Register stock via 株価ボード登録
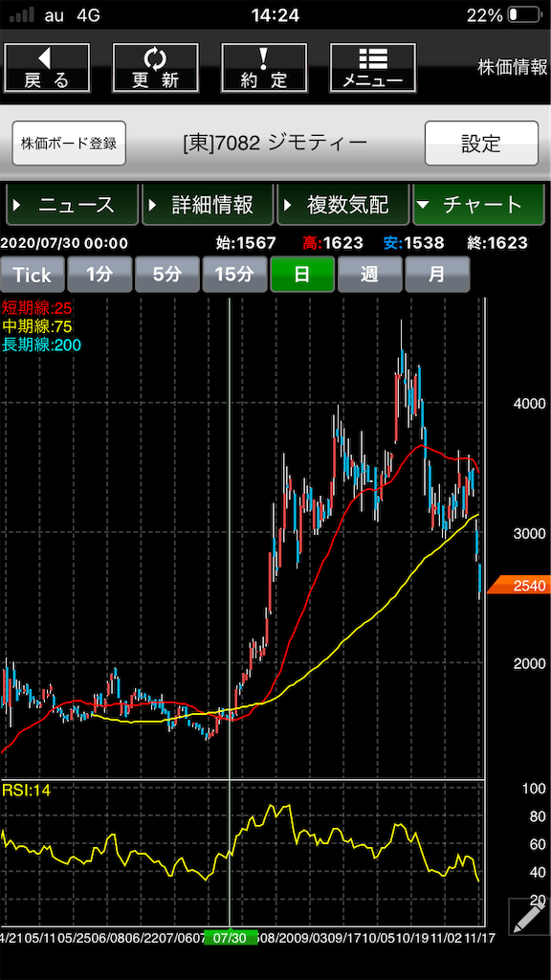 tap(69, 144)
